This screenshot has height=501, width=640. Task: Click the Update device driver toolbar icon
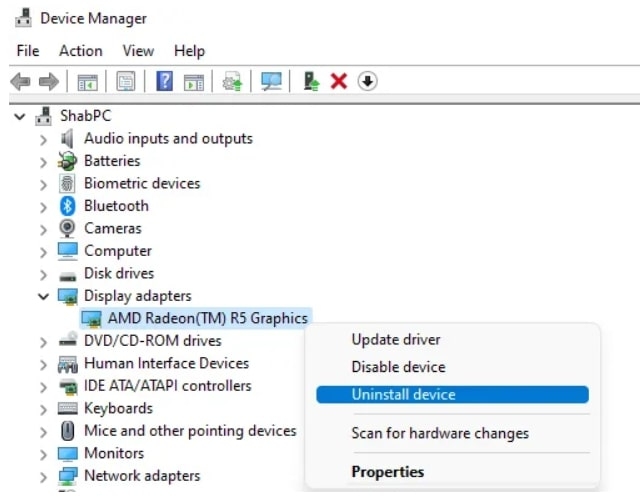[x=232, y=81]
